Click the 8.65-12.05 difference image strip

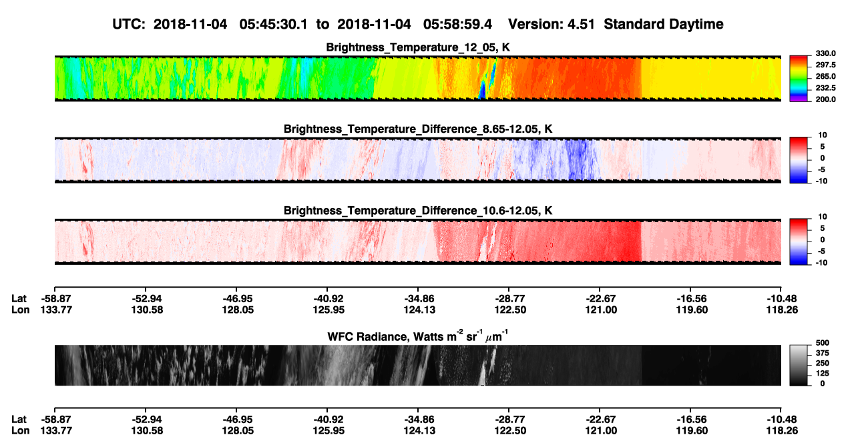418,160
